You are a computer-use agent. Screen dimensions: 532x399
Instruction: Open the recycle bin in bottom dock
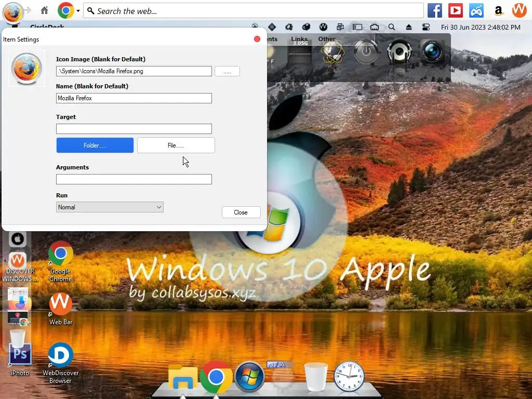click(316, 377)
